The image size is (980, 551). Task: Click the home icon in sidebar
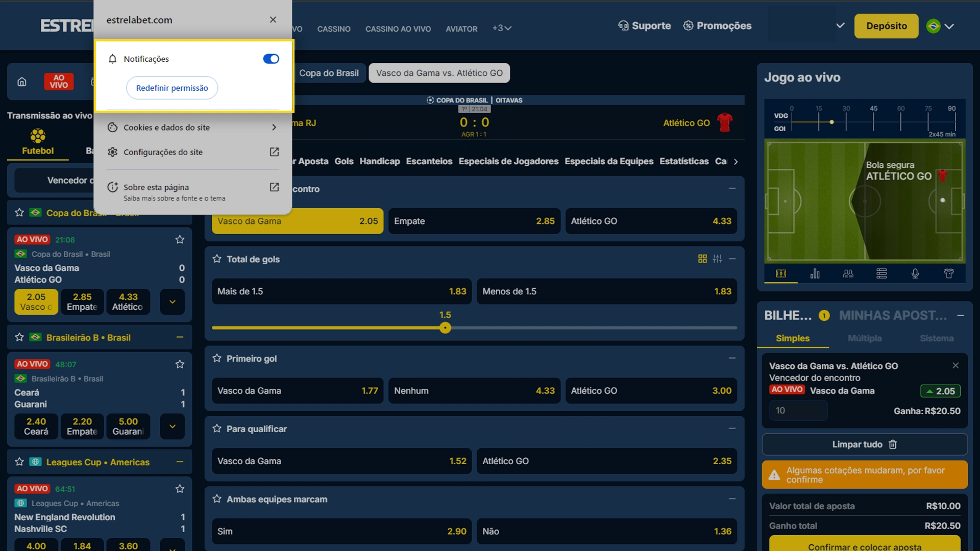22,82
